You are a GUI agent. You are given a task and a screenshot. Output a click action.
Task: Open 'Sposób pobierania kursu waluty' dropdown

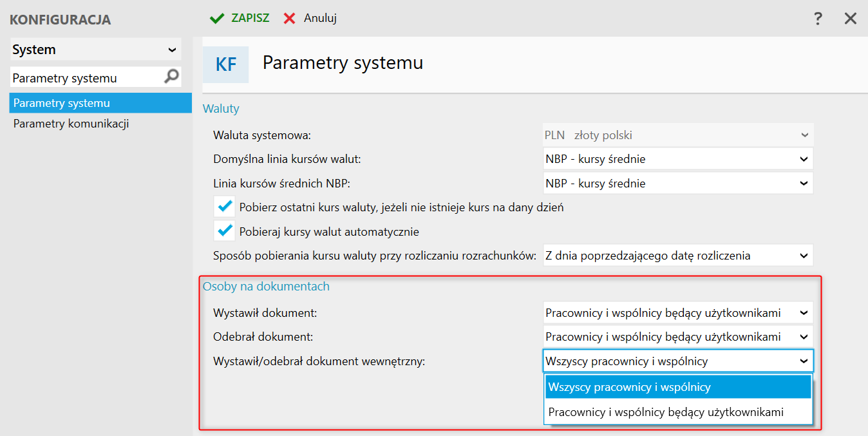(x=804, y=256)
